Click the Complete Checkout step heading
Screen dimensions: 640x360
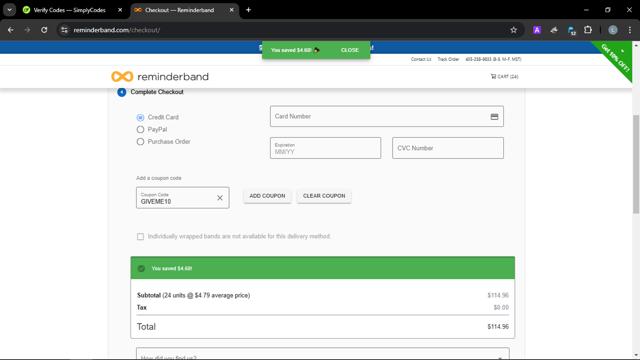coord(157,92)
